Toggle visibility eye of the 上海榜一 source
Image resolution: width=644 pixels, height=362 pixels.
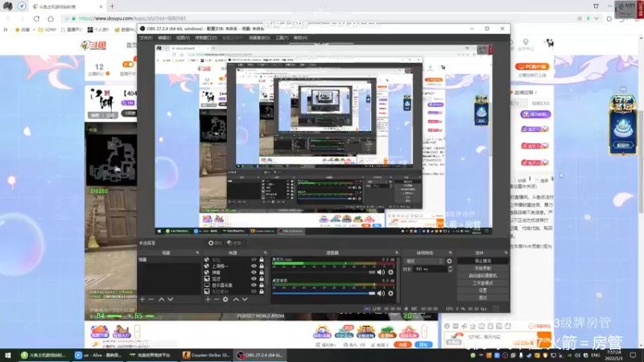point(254,266)
